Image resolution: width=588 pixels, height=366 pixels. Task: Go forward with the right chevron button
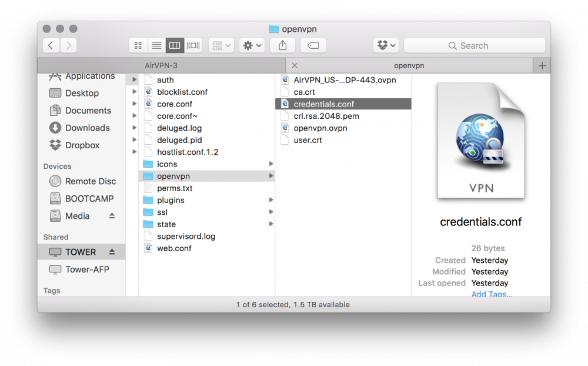pos(68,45)
